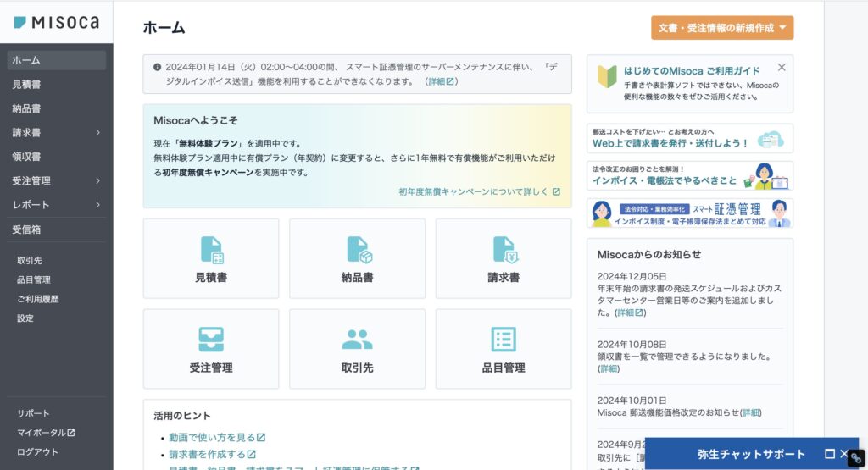Expand the 請求書 sidebar submenu chevron
Screen dimensions: 868x470
coord(97,133)
